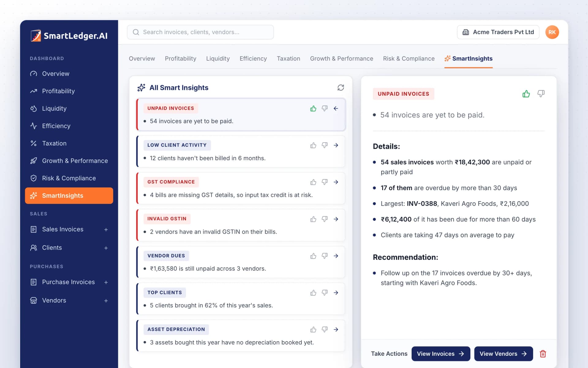
Task: Click the View Vendors button
Action: point(503,354)
